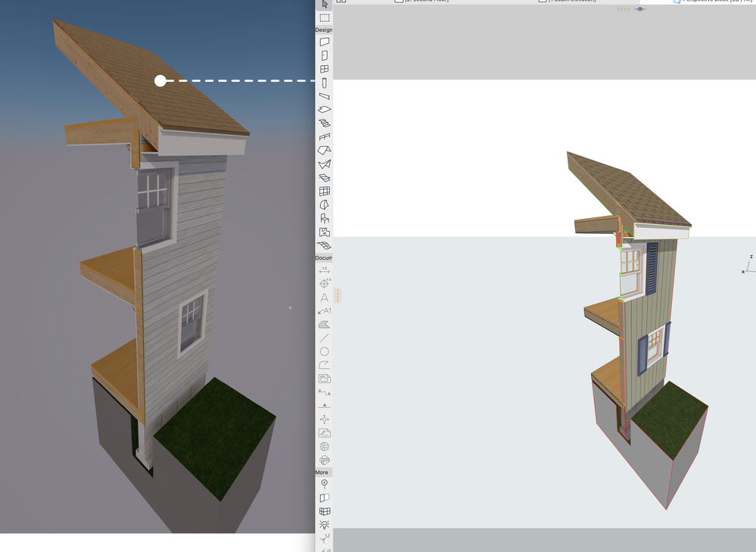The height and width of the screenshot is (552, 756).
Task: Select the Window tool
Action: (x=325, y=69)
